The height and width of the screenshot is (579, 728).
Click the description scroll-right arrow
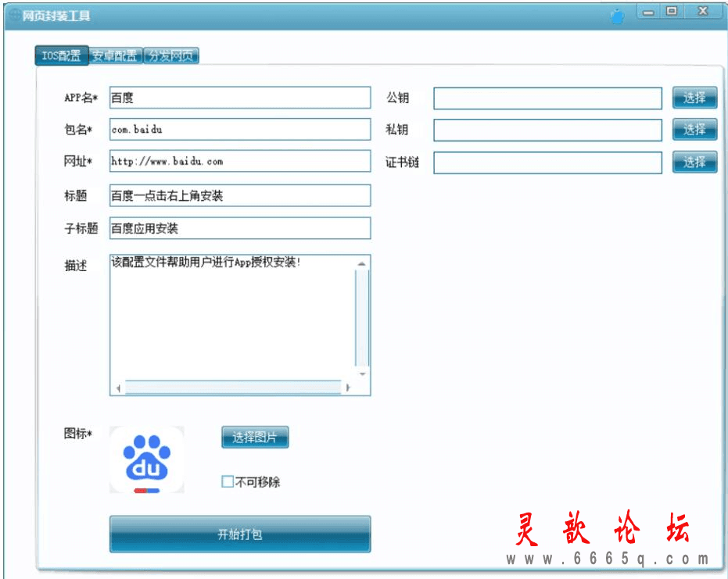[x=347, y=388]
